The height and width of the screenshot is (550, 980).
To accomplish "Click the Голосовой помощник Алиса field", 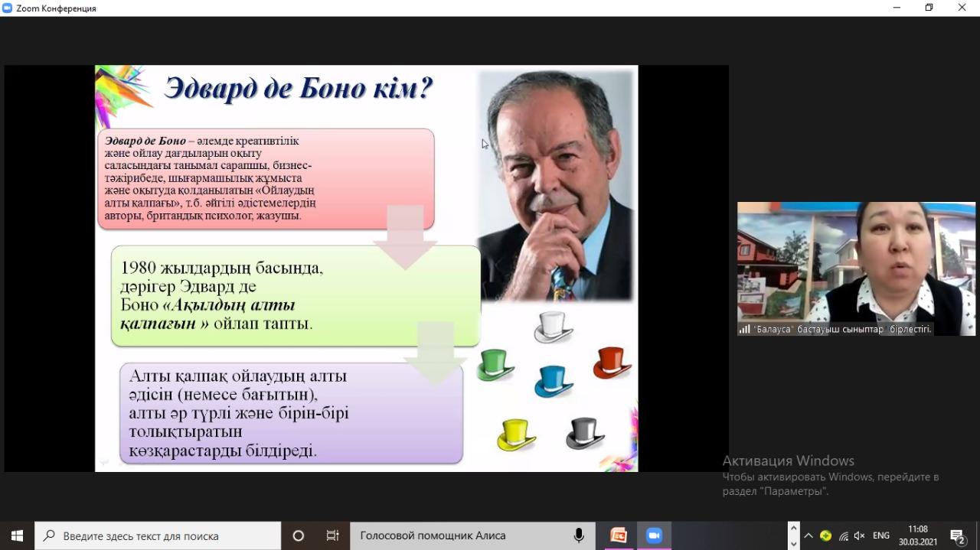I will pos(459,535).
